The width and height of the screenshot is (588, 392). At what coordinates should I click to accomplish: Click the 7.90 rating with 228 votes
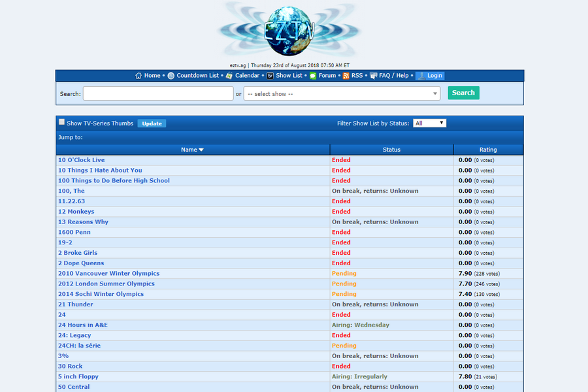pyautogui.click(x=479, y=274)
